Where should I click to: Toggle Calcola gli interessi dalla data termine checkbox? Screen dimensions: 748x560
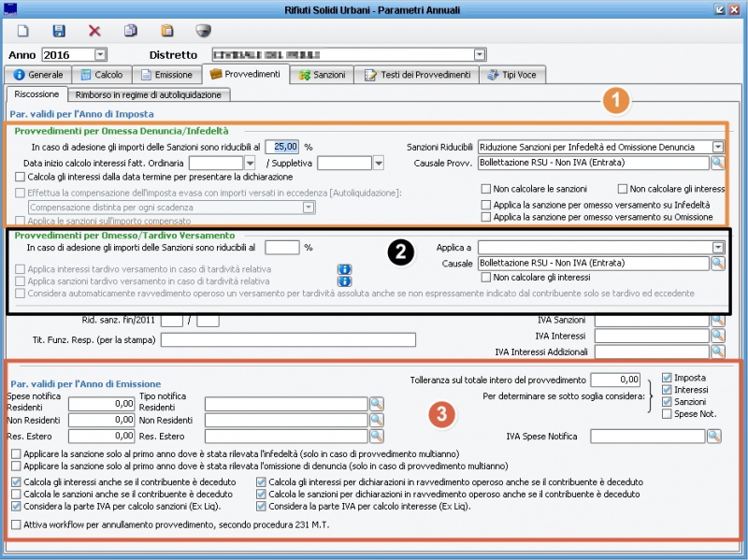coord(20,177)
